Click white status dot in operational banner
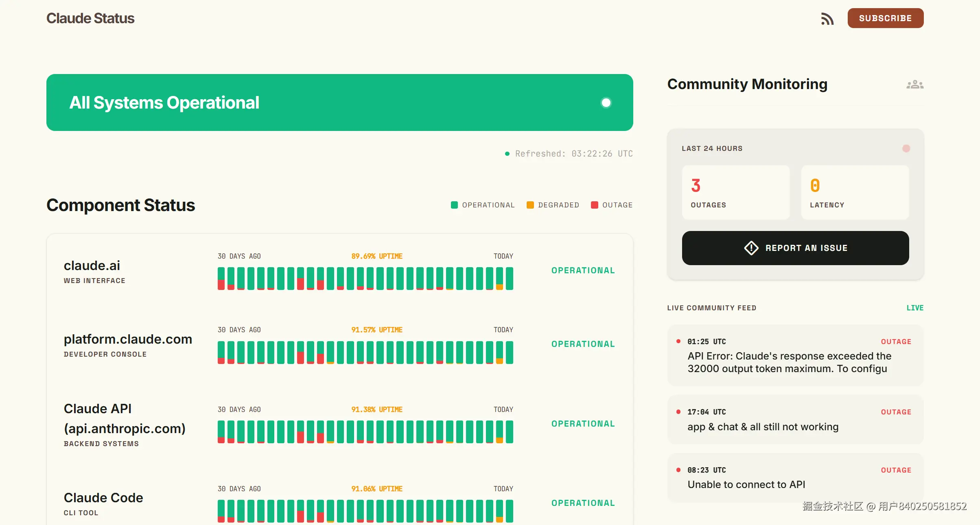Screen dimensions: 980x525 tap(606, 102)
